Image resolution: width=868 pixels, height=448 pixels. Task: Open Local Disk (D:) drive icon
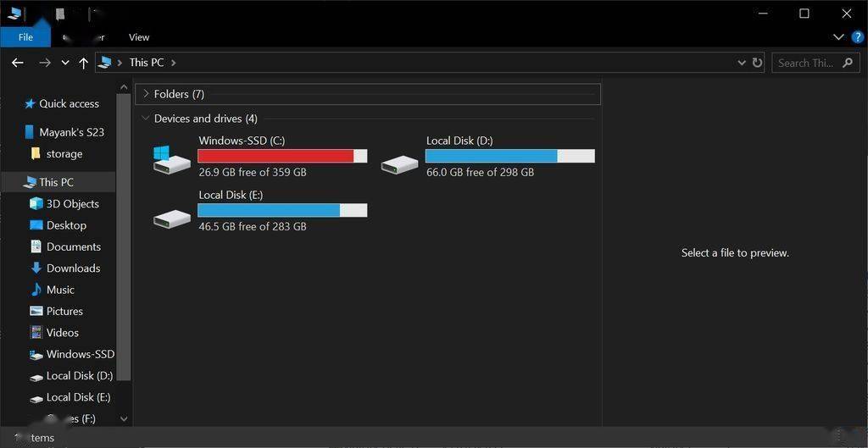tap(399, 163)
